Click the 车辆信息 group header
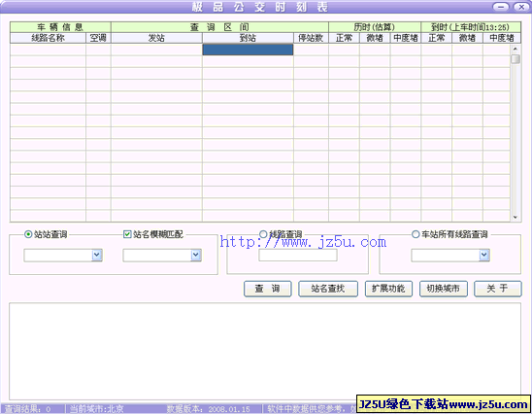The height and width of the screenshot is (414, 532). click(x=60, y=27)
